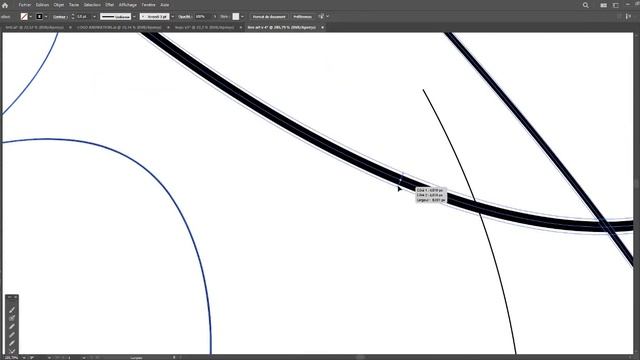The image size is (640, 360).
Task: Open the Sélection menu
Action: coord(92,5)
